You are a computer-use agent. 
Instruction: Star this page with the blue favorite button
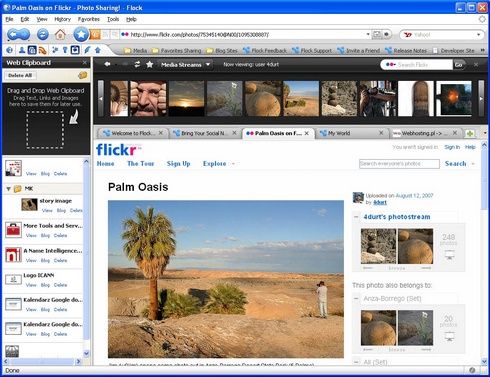[x=81, y=34]
